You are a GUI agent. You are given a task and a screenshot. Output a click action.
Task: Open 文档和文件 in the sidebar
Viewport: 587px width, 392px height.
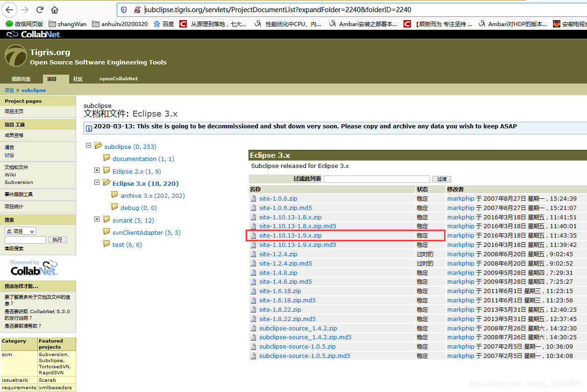point(16,167)
